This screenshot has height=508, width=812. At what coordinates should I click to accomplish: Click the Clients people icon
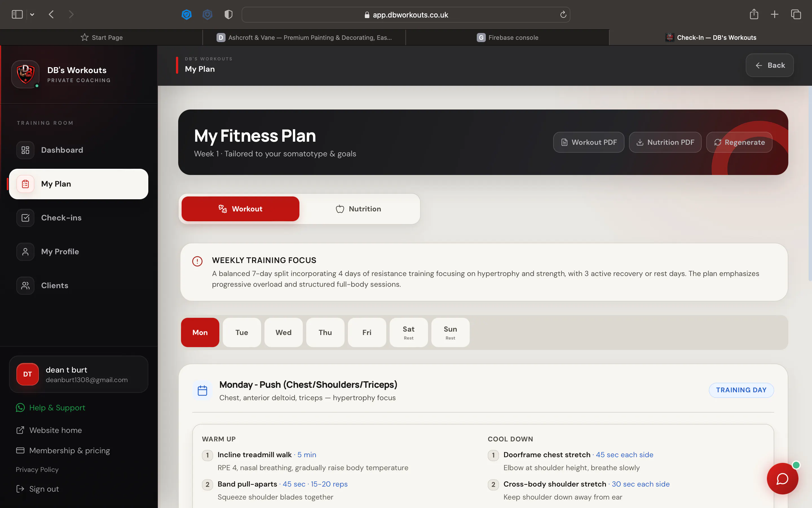tap(25, 286)
